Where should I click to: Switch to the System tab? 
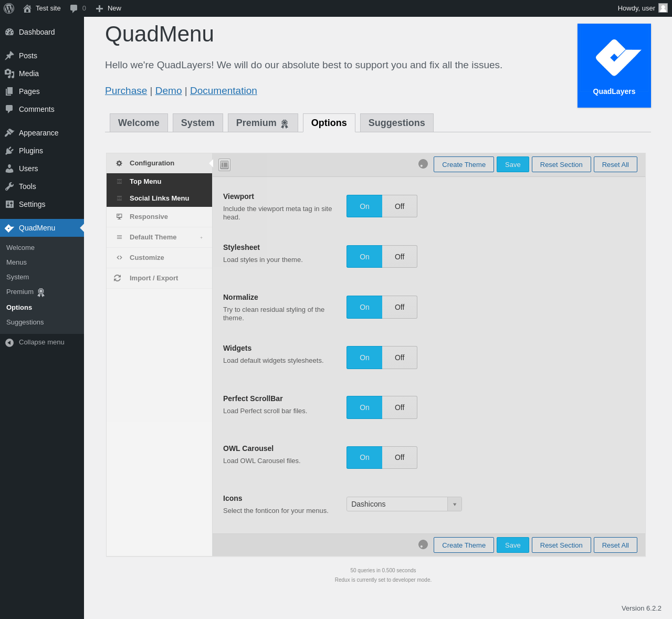pyautogui.click(x=198, y=123)
